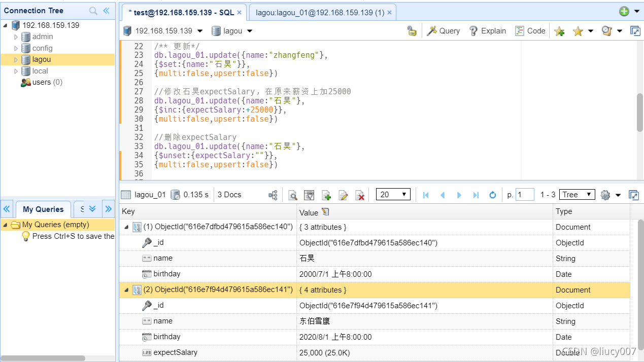Click the left panel horizontal scrollbar
Screen dimensions: 644x362
pyautogui.click(x=43, y=358)
